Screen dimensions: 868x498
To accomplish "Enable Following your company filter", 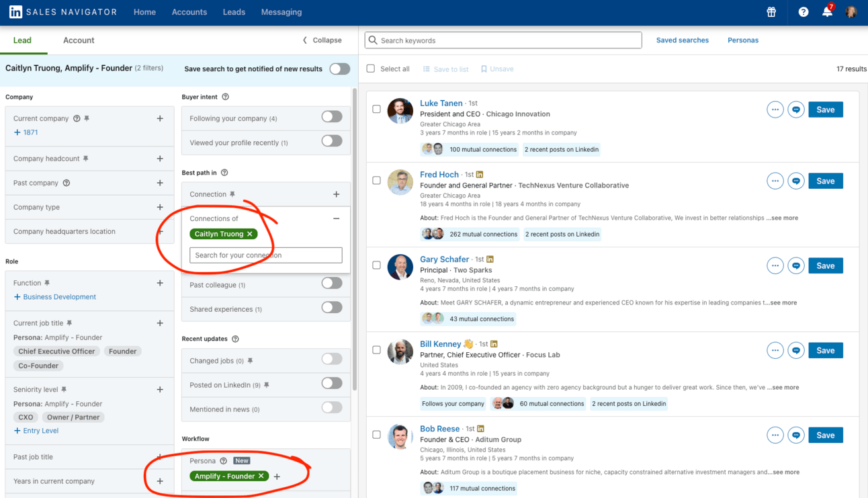I will [332, 117].
